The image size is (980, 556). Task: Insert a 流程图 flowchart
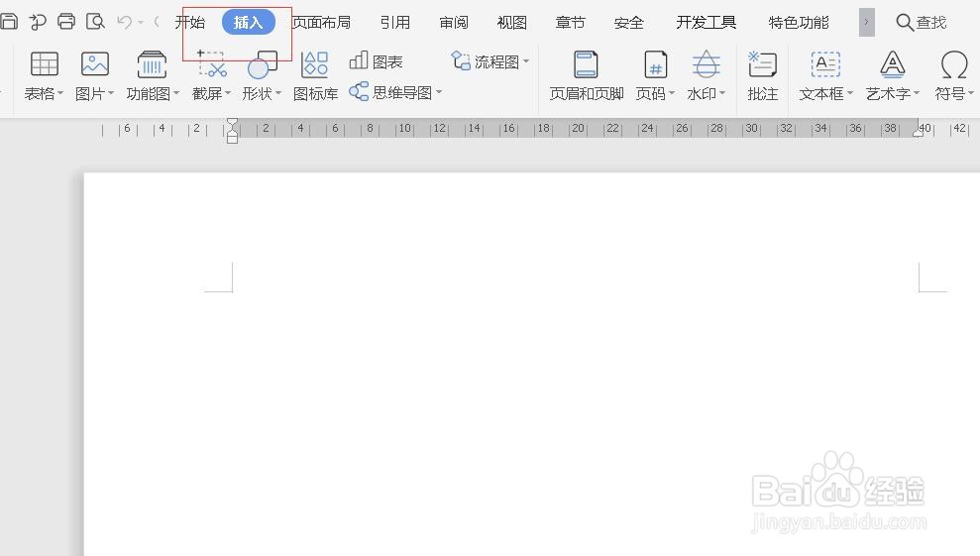click(486, 61)
